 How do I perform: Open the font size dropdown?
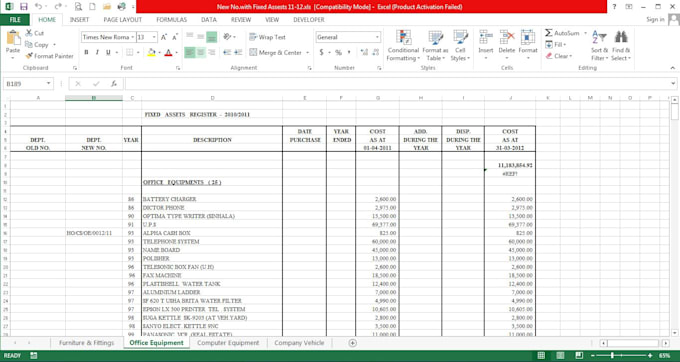click(154, 37)
